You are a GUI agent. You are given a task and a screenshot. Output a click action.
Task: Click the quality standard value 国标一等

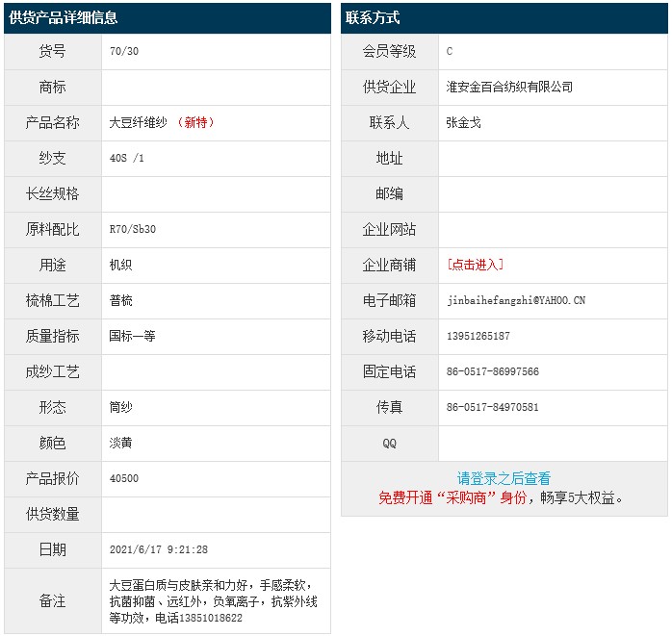[133, 336]
